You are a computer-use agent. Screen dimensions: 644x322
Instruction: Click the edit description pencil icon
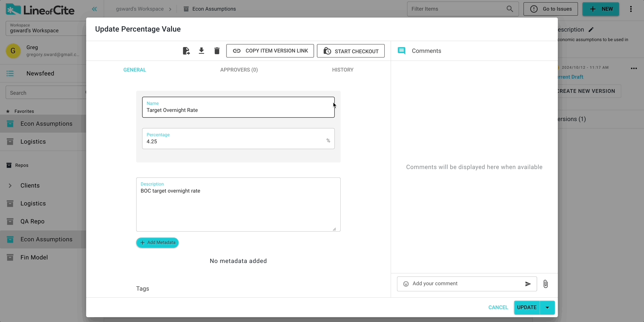[x=591, y=30]
